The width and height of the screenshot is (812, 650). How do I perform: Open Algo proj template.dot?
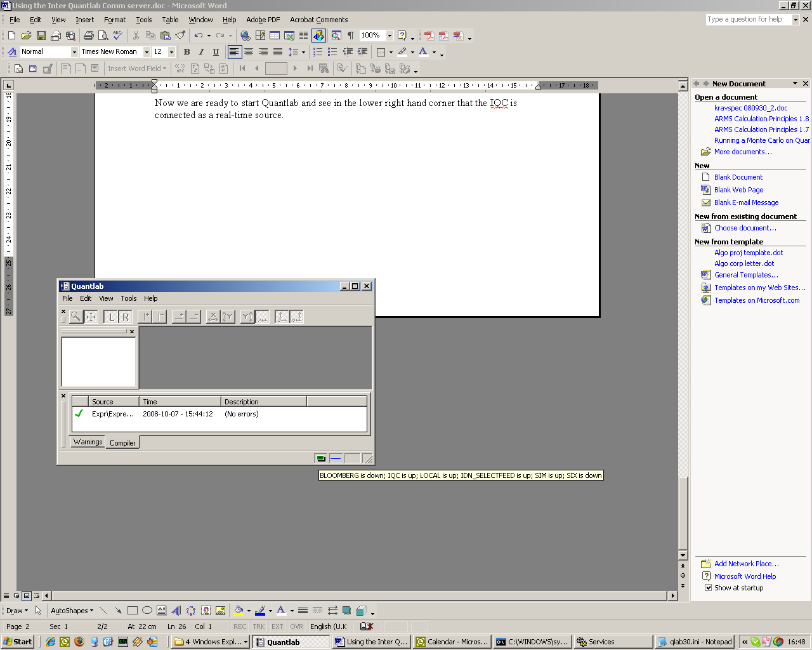749,253
